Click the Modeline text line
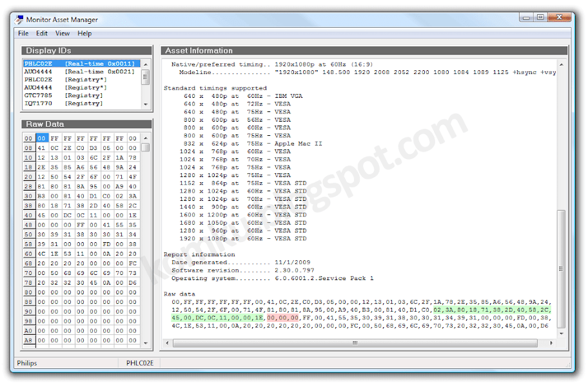Screen dimensions: 588x387 click(367, 72)
